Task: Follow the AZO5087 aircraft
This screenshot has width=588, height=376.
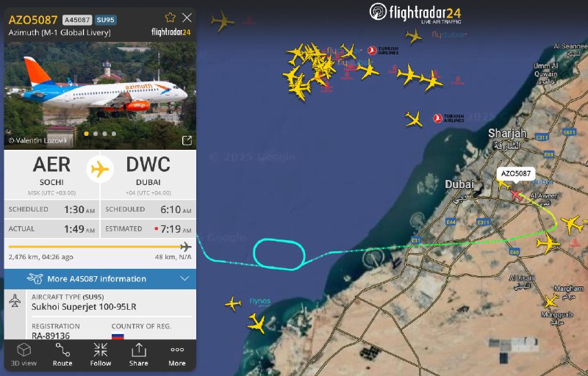Action: 101,355
